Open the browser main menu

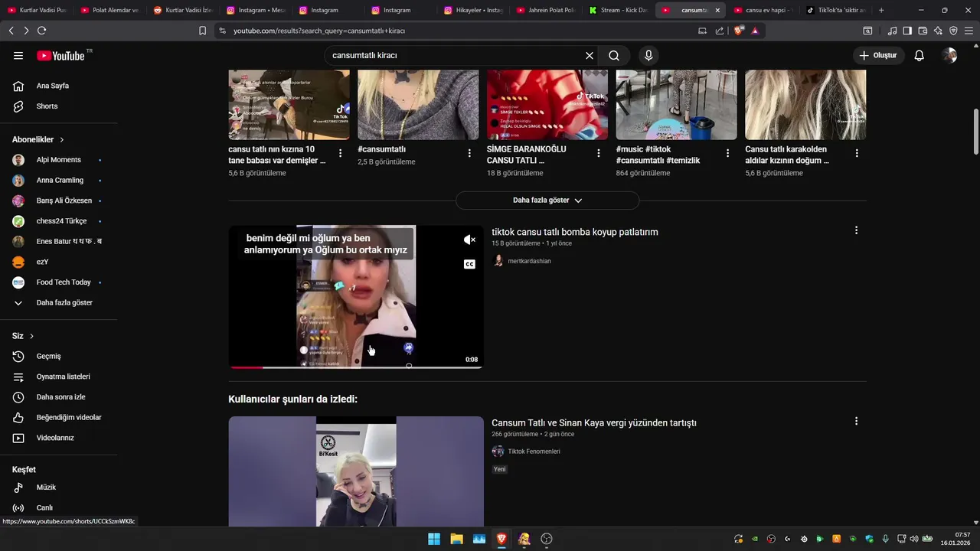pyautogui.click(x=969, y=31)
